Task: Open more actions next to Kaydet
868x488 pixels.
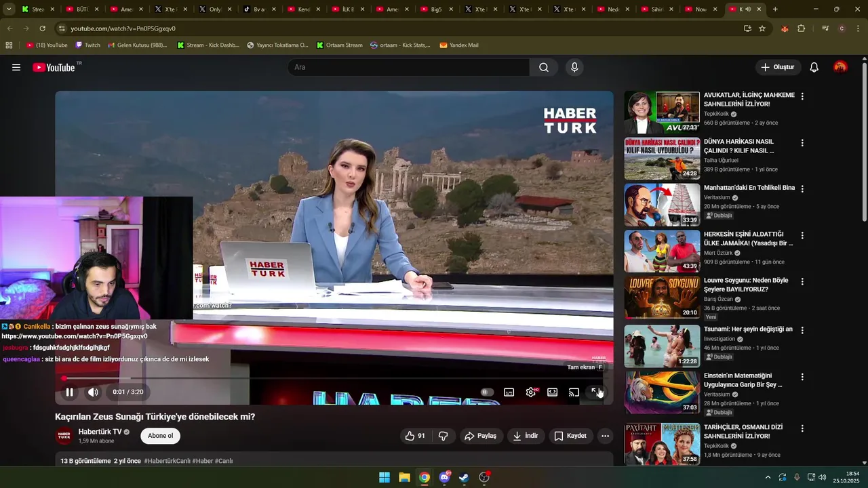Action: point(605,436)
